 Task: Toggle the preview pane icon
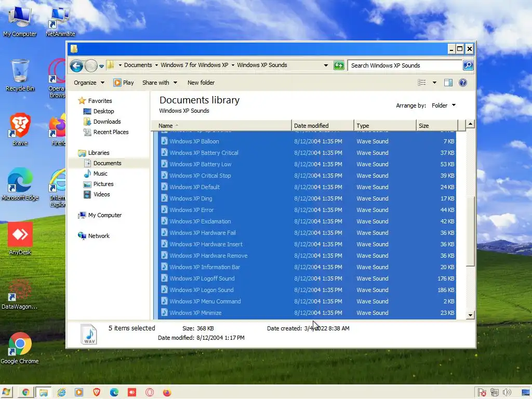click(448, 83)
